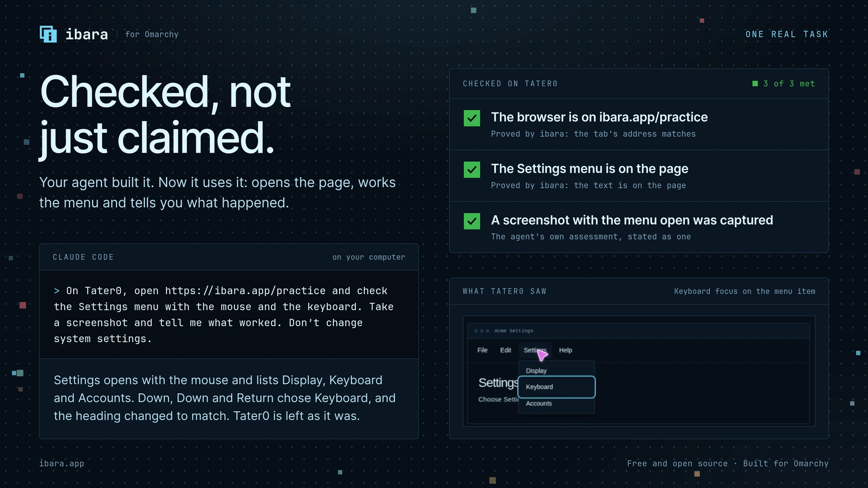The image size is (868, 488).
Task: Open the ibara.app footer link
Action: click(x=61, y=464)
